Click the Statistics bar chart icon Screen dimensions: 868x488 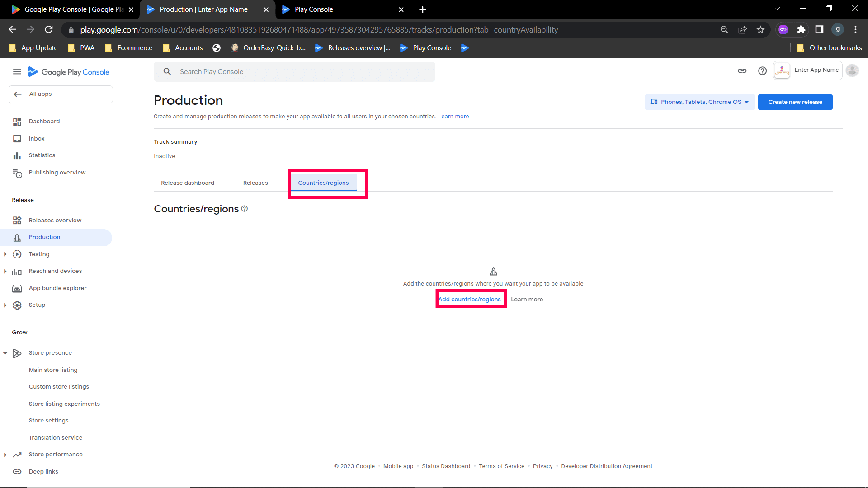(x=17, y=155)
